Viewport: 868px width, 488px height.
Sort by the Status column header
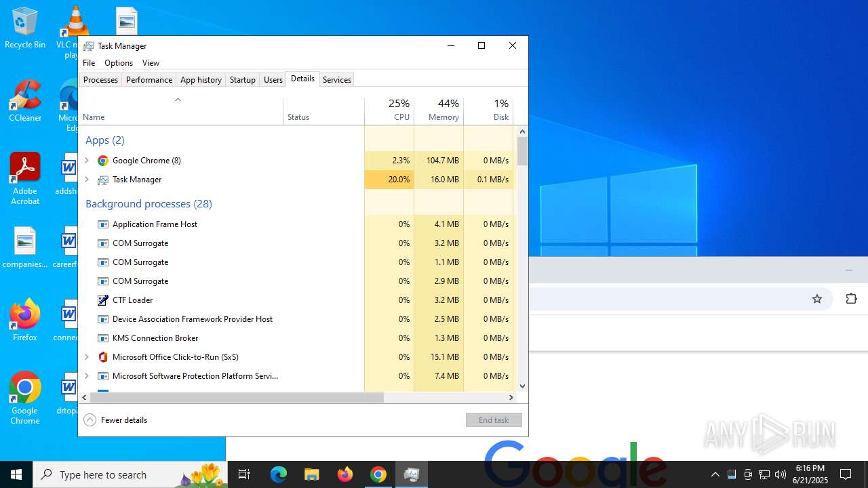[x=323, y=111]
